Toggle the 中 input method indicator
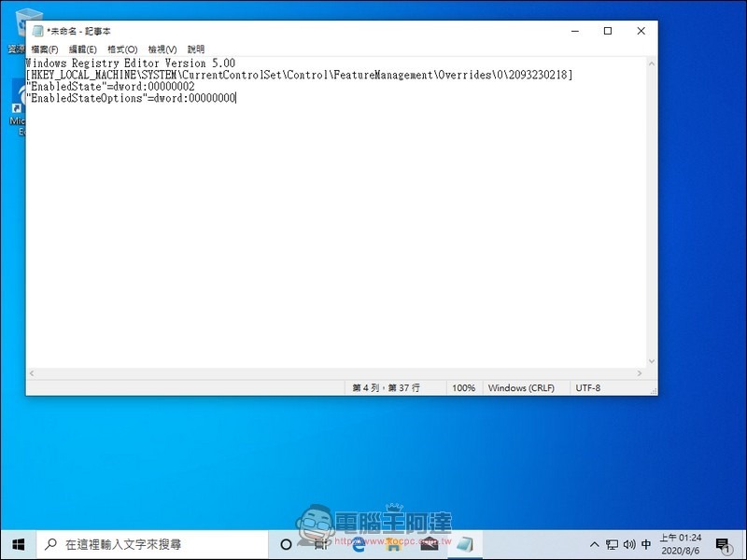The image size is (747, 560). point(646,544)
